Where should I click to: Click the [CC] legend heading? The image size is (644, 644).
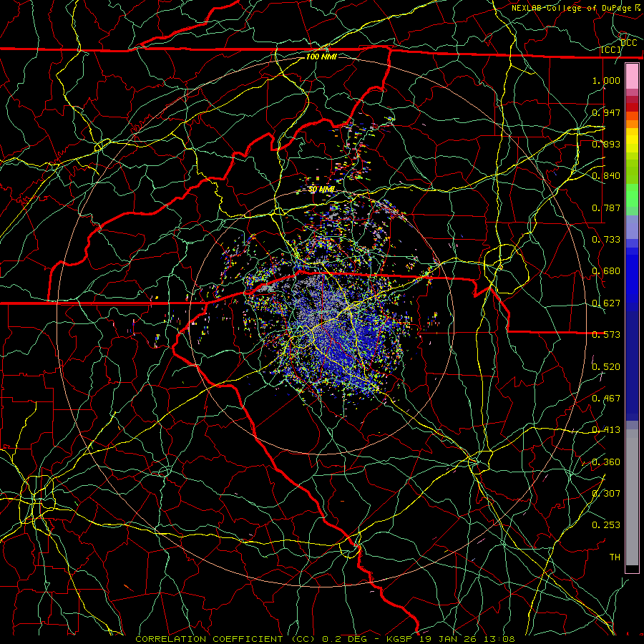611,50
